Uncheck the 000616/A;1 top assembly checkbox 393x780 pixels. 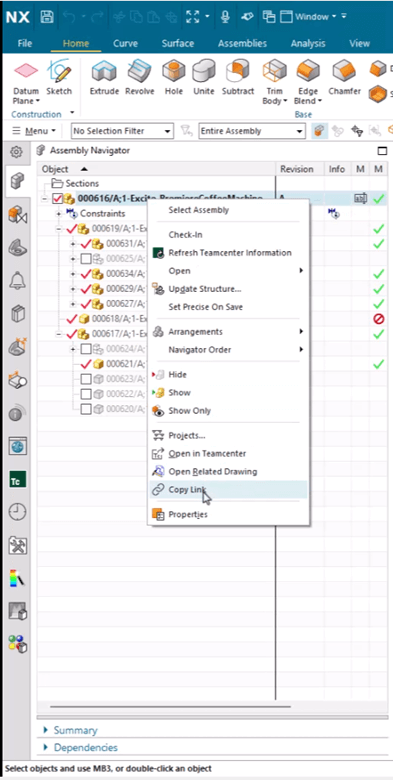57,199
